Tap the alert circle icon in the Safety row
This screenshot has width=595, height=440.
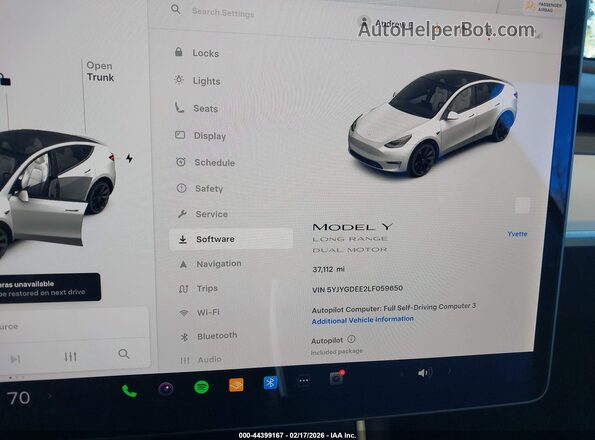(x=181, y=188)
